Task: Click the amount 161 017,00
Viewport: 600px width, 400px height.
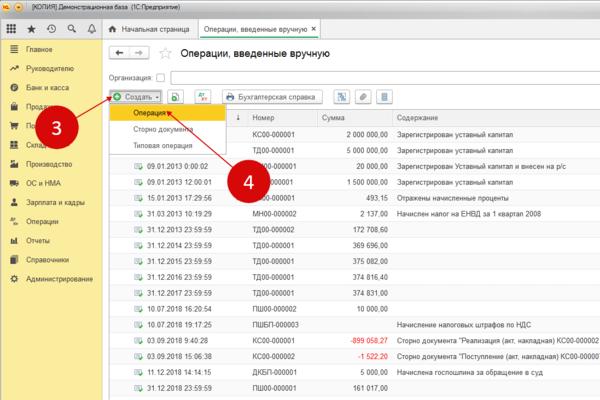Action: [370, 388]
